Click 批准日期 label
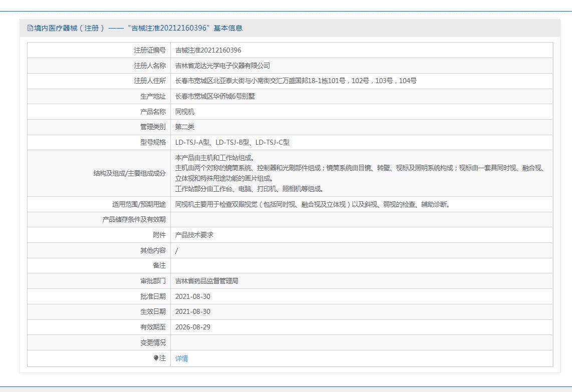 (x=153, y=296)
